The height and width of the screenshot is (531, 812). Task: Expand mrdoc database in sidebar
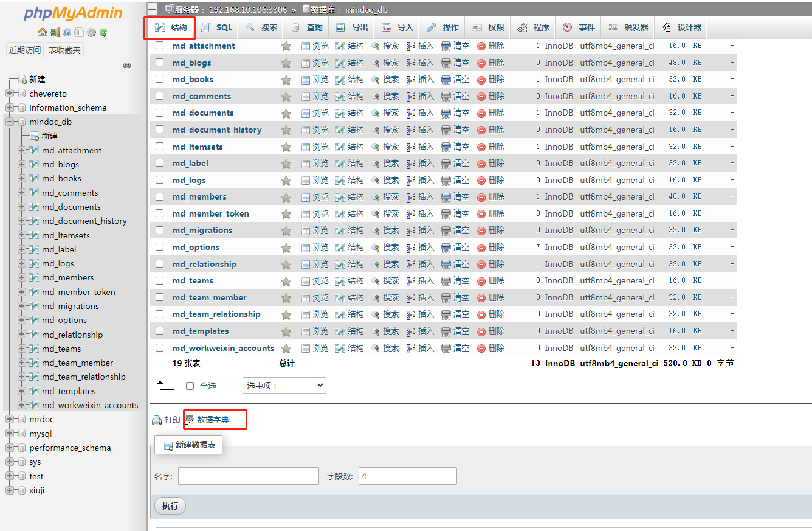point(10,419)
